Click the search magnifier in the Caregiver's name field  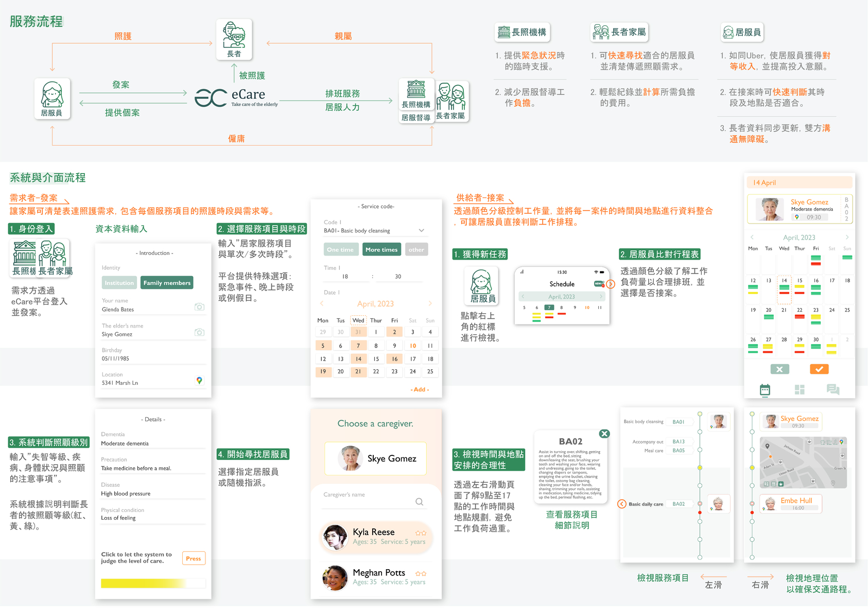point(420,501)
